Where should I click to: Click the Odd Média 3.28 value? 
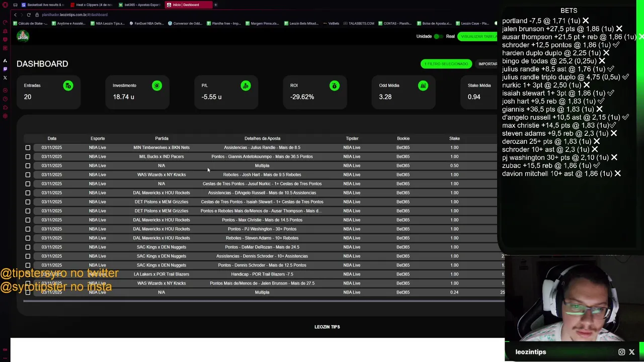385,97
